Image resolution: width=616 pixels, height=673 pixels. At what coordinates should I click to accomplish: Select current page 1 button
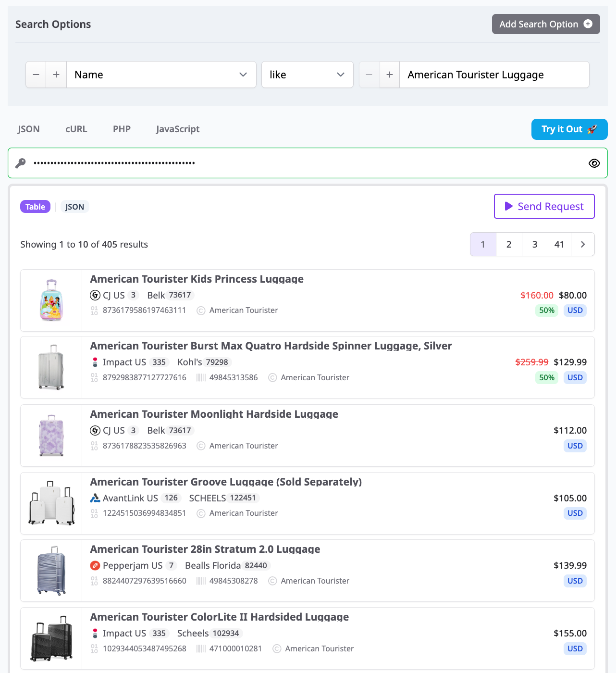point(483,244)
